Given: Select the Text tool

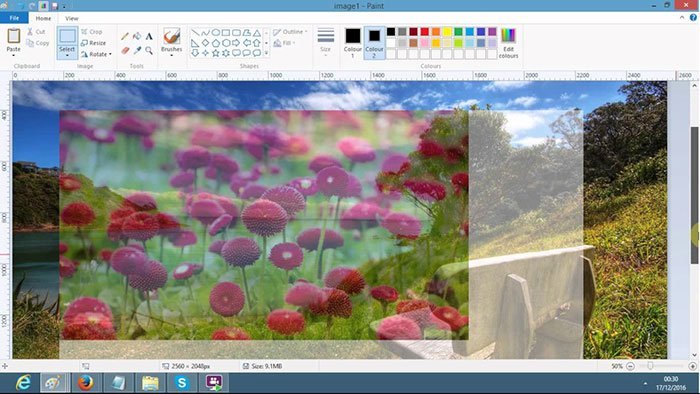Looking at the screenshot, I should tap(149, 37).
